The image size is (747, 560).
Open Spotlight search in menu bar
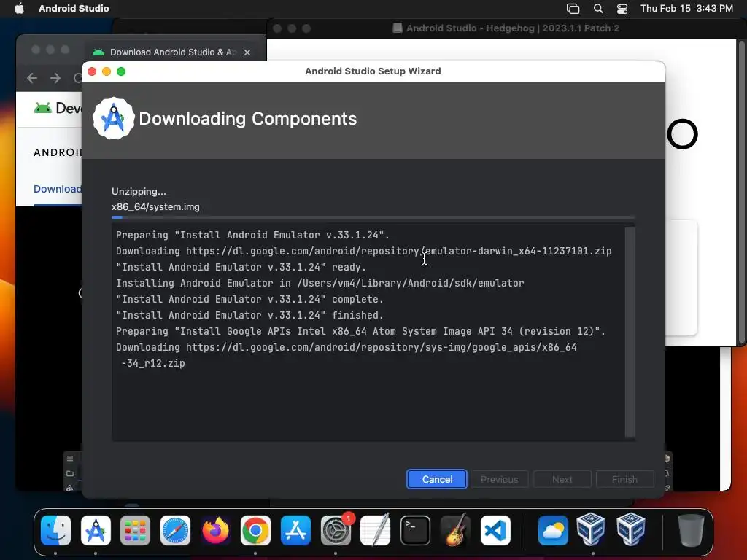[x=598, y=8]
